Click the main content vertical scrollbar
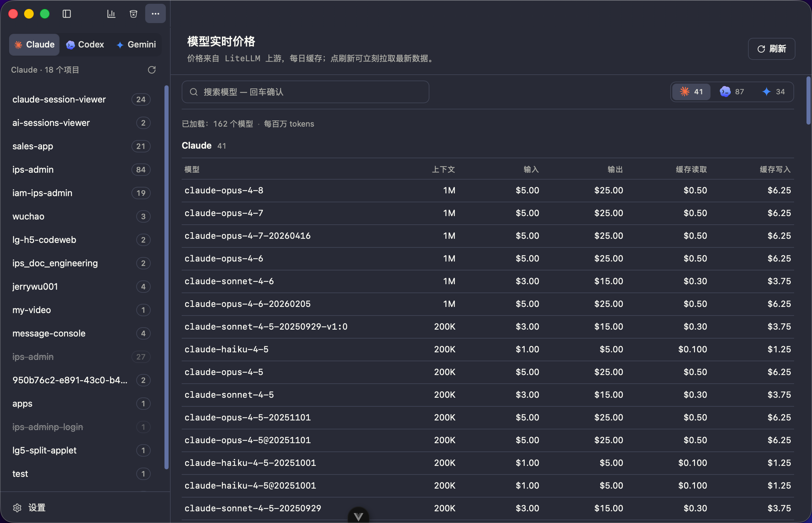The width and height of the screenshot is (812, 523). tap(809, 100)
